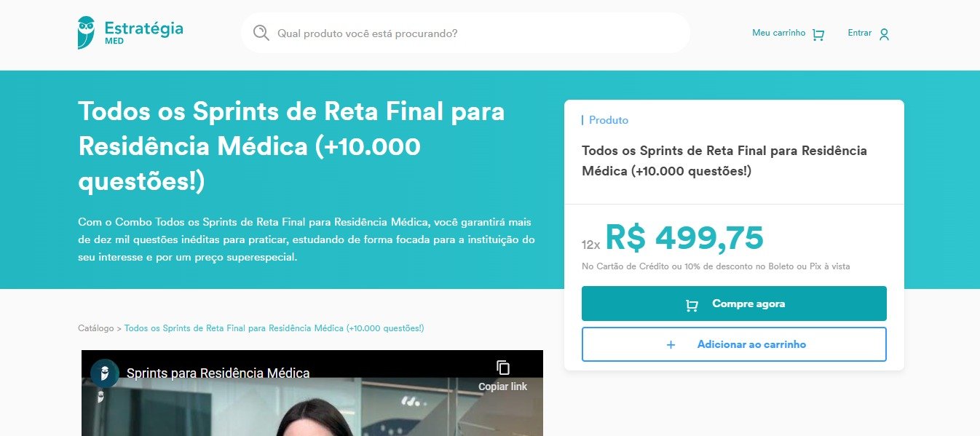The image size is (980, 436).
Task: Select the Entrar login link
Action: [859, 33]
